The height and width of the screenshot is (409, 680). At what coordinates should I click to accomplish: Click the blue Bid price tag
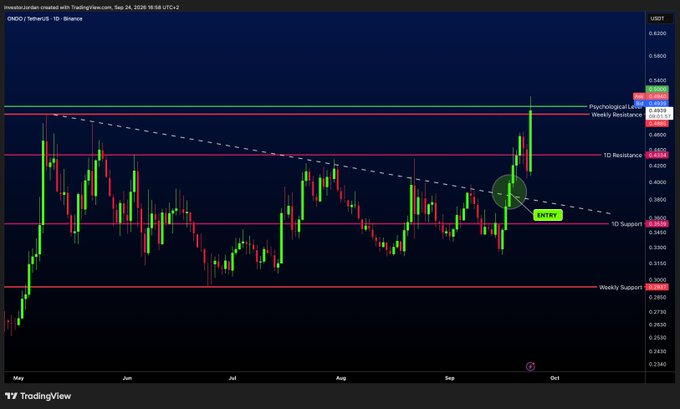651,103
